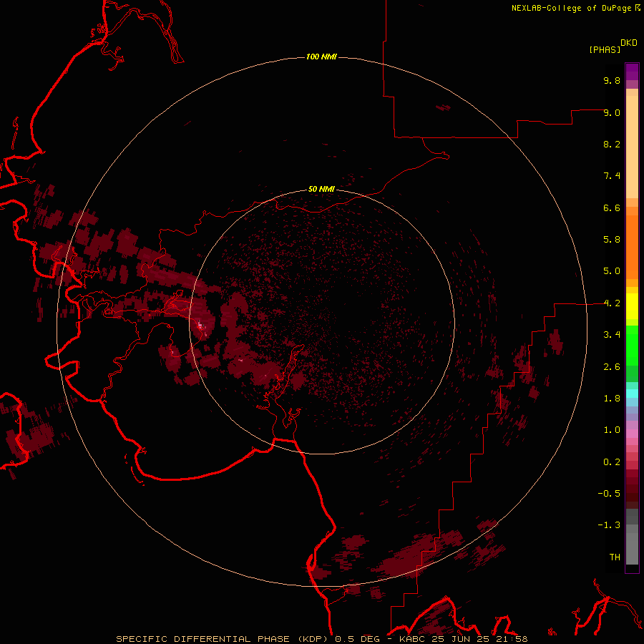Screen dimensions: 644x644
Task: Click the 3.4 legend value
Action: tap(612, 335)
